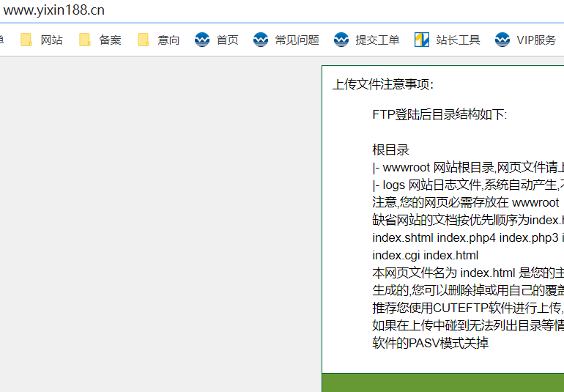Click the folder icon of 网站 bookmark
Viewport: 564px width, 392px height.
[26, 40]
